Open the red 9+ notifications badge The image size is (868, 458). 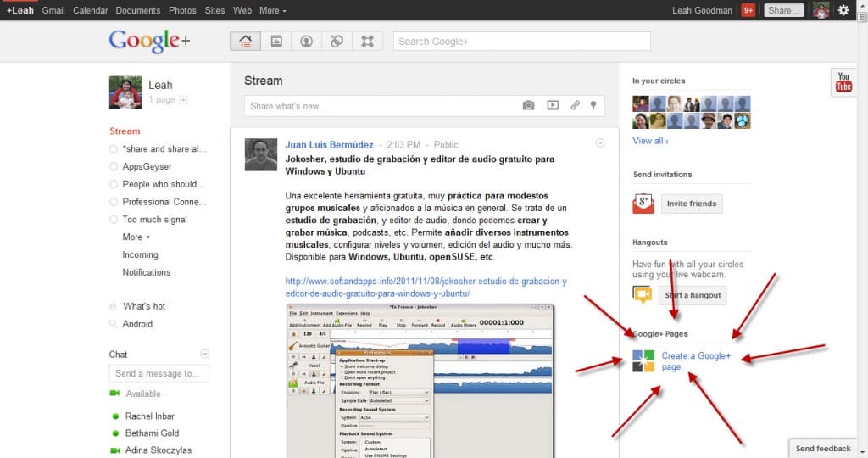pyautogui.click(x=748, y=10)
